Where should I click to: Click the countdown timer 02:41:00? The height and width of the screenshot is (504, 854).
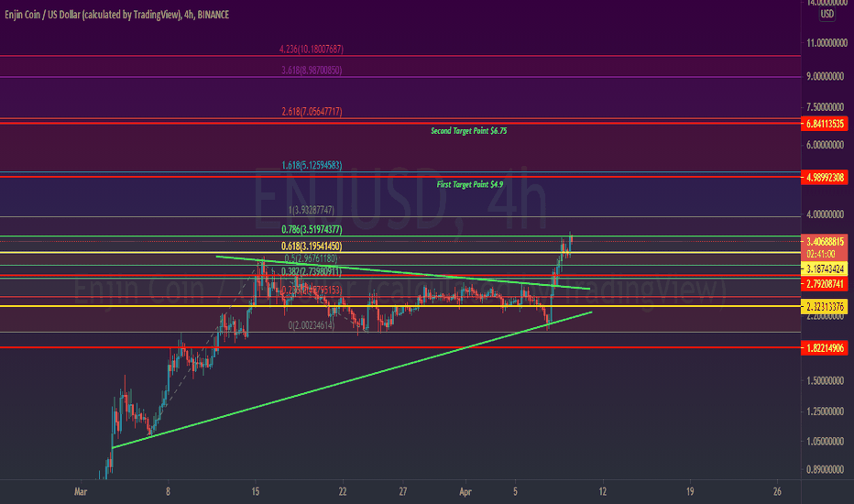click(x=820, y=254)
